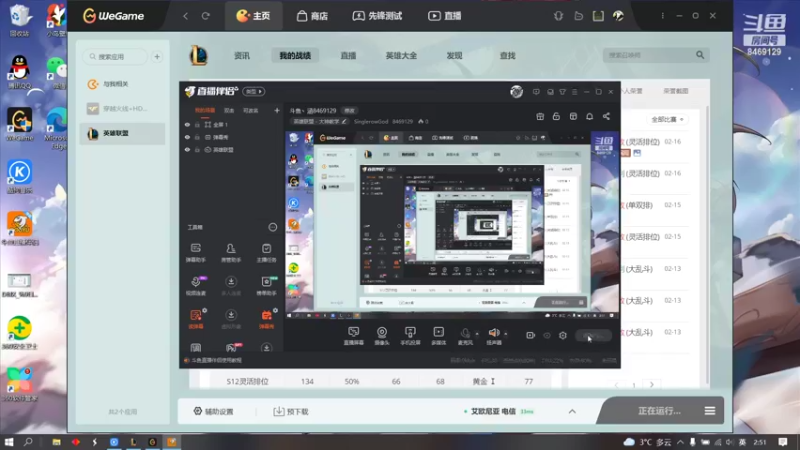This screenshot has height=450, width=800.
Task: Open the 全部比赛 filter dropdown
Action: pyautogui.click(x=667, y=119)
